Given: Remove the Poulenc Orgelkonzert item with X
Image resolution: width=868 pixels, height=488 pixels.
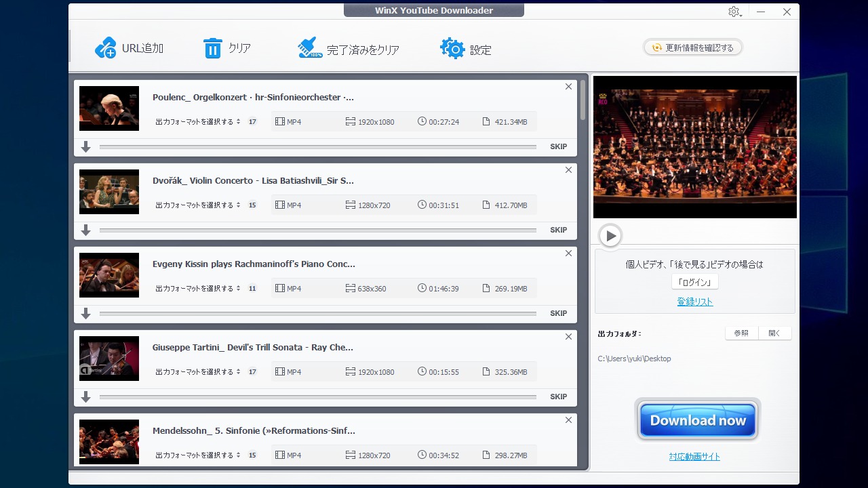Looking at the screenshot, I should 568,87.
